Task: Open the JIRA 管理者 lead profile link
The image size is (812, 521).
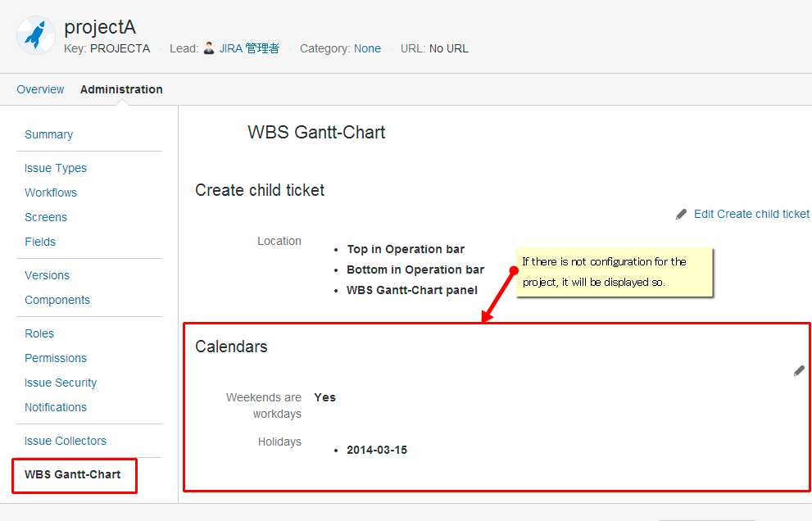Action: (249, 48)
